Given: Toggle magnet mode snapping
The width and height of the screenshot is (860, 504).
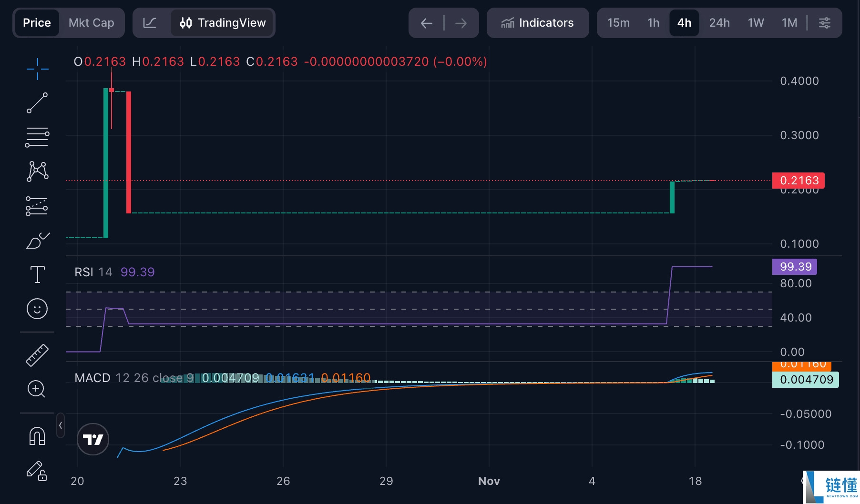Looking at the screenshot, I should coord(37,436).
